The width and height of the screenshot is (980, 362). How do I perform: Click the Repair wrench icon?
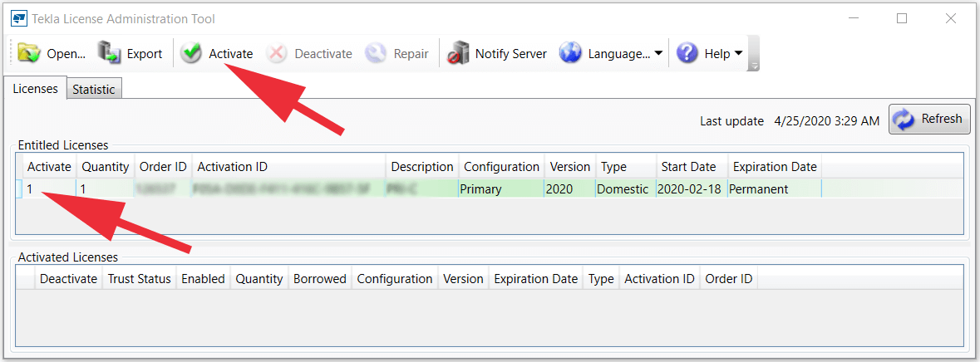(x=376, y=54)
